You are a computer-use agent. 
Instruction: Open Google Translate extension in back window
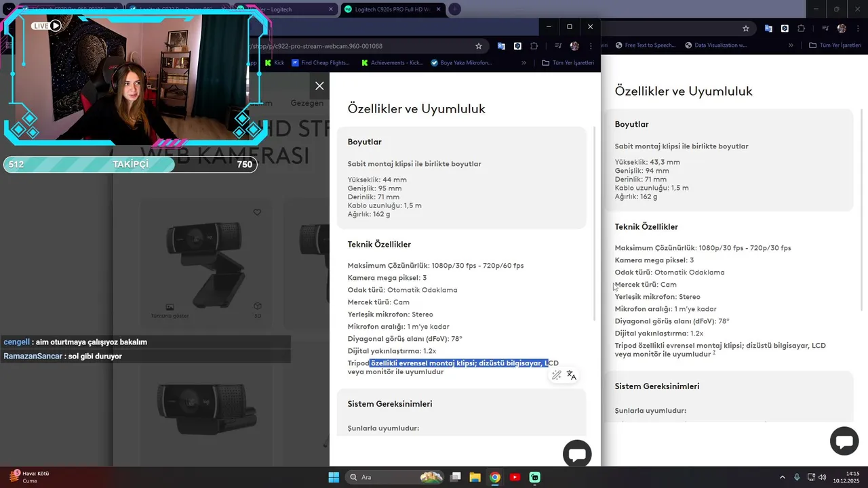(x=768, y=28)
